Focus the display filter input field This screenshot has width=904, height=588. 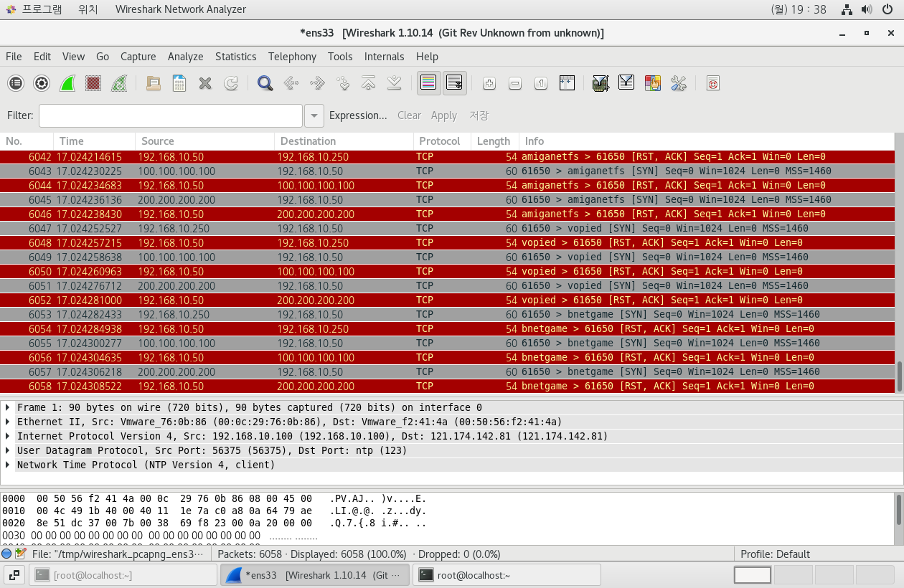point(171,115)
